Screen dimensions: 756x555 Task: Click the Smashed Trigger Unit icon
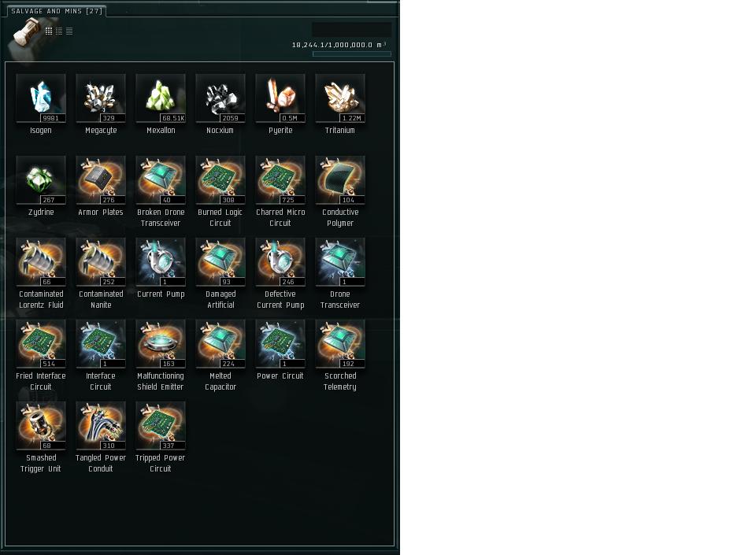click(x=41, y=426)
